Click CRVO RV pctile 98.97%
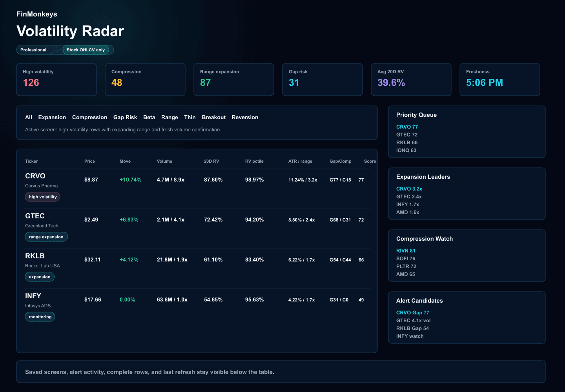Screen dimensions: 565x392 click(254, 180)
